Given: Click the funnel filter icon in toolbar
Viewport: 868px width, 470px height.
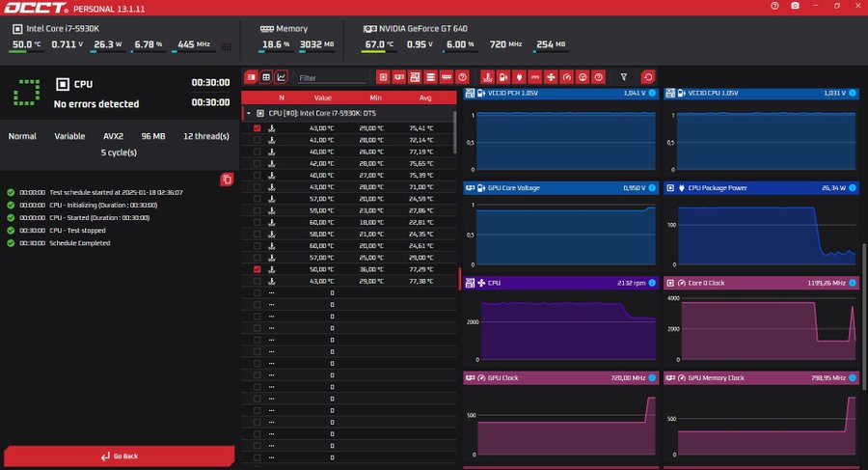Looking at the screenshot, I should point(624,77).
